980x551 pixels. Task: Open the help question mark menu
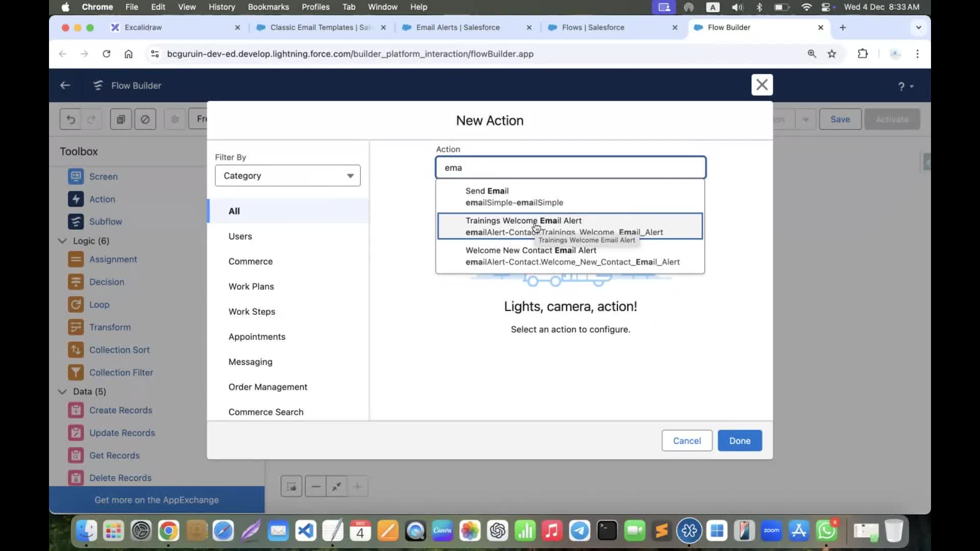click(x=905, y=86)
